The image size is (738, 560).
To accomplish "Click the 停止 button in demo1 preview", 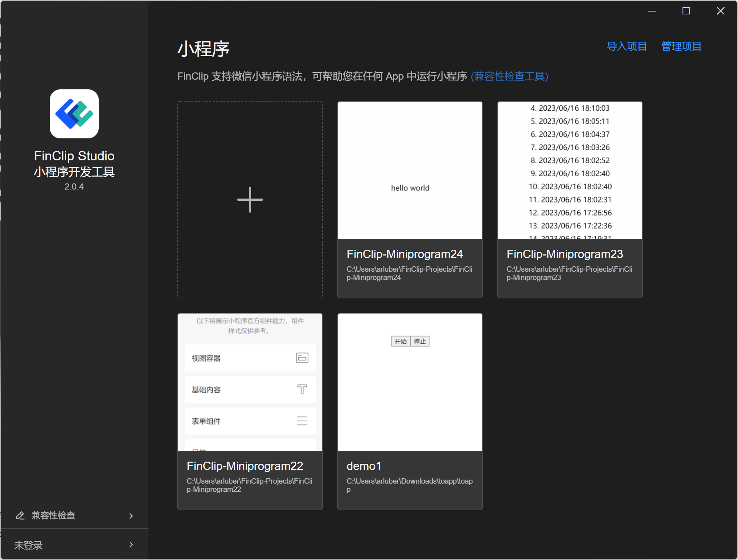I will pyautogui.click(x=420, y=341).
